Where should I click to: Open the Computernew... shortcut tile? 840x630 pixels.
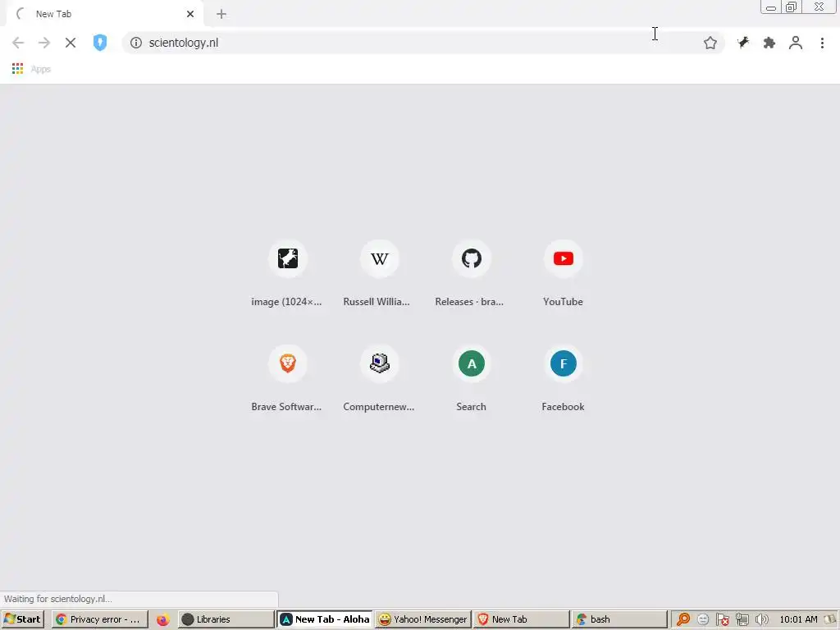(x=379, y=379)
